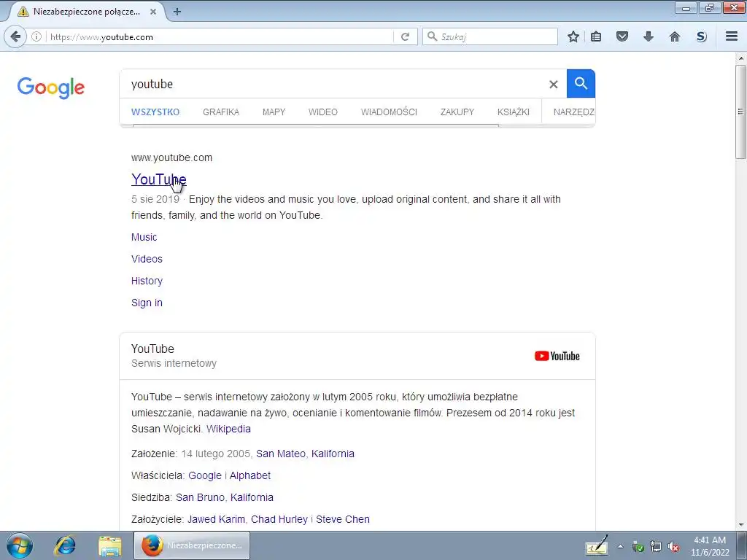
Task: Click the vertical scrollbar thumb
Action: pyautogui.click(x=740, y=112)
